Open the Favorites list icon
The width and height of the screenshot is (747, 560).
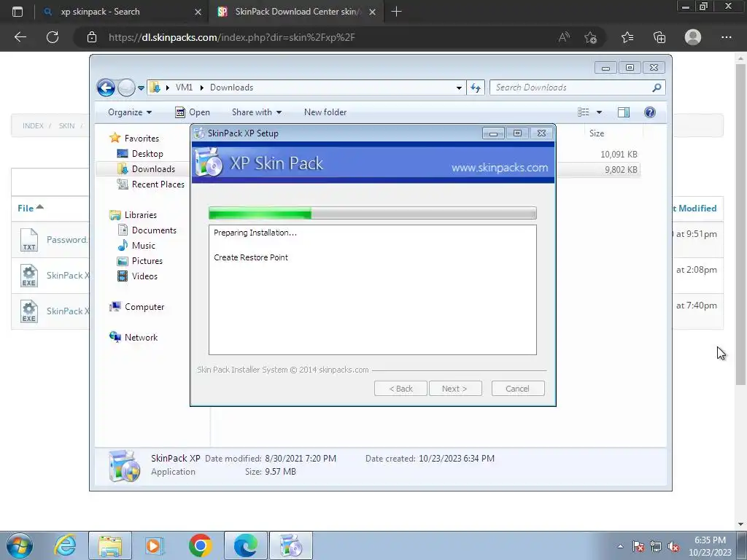tap(627, 37)
